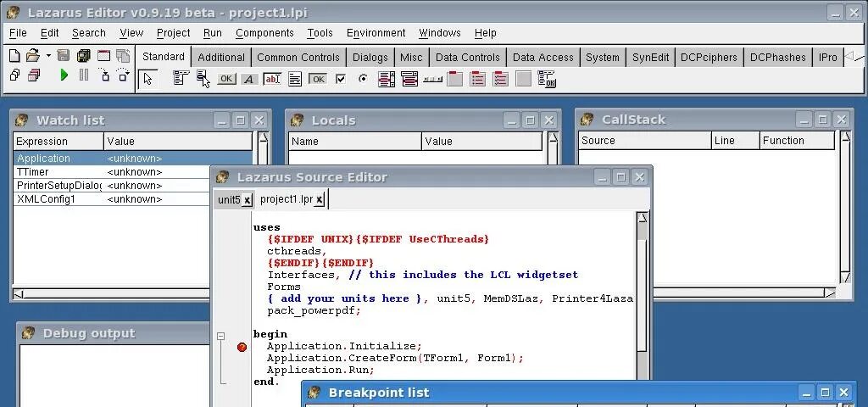Pick the TEdit component icon
This screenshot has height=407, width=868.
click(272, 79)
